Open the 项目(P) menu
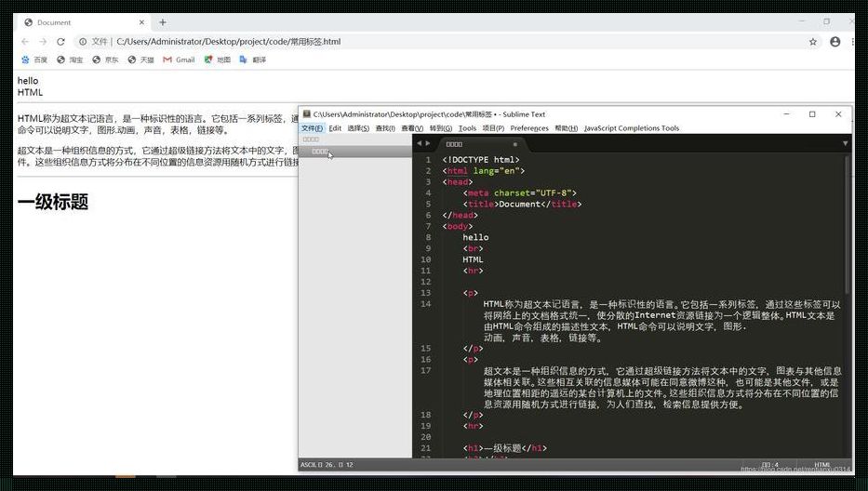The width and height of the screenshot is (868, 491). click(493, 128)
